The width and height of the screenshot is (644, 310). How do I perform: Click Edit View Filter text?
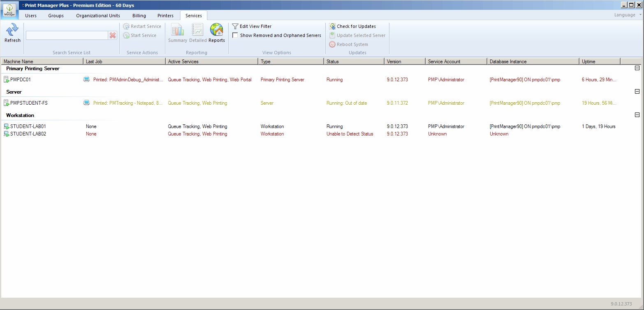click(x=256, y=26)
